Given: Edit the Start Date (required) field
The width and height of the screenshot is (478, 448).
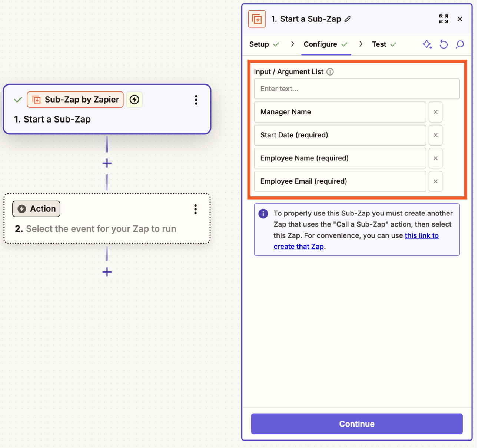Looking at the screenshot, I should click(x=340, y=135).
